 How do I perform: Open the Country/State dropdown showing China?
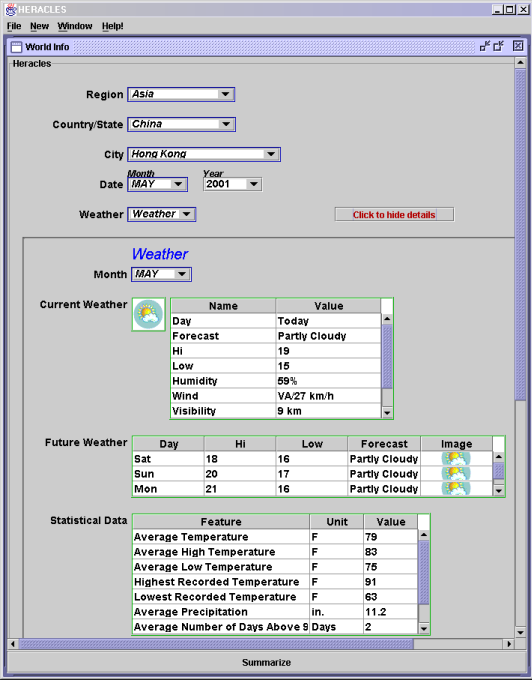(x=181, y=124)
